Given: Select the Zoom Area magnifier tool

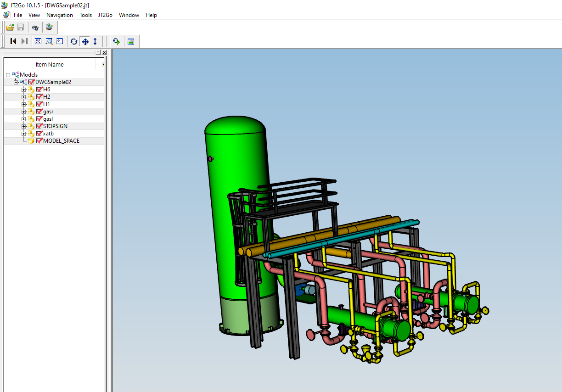Looking at the screenshot, I should click(49, 41).
